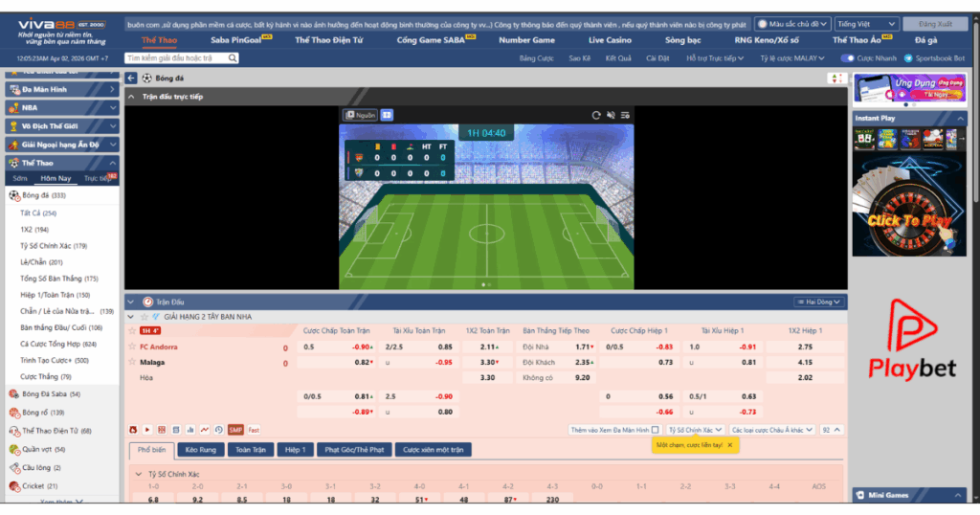Click the play streaming icon under the match
This screenshot has width=980, height=515.
click(x=147, y=430)
